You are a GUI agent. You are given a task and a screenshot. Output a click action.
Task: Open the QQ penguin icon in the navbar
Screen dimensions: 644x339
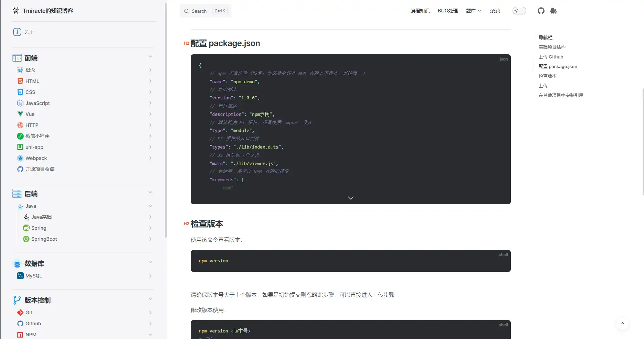pos(553,11)
